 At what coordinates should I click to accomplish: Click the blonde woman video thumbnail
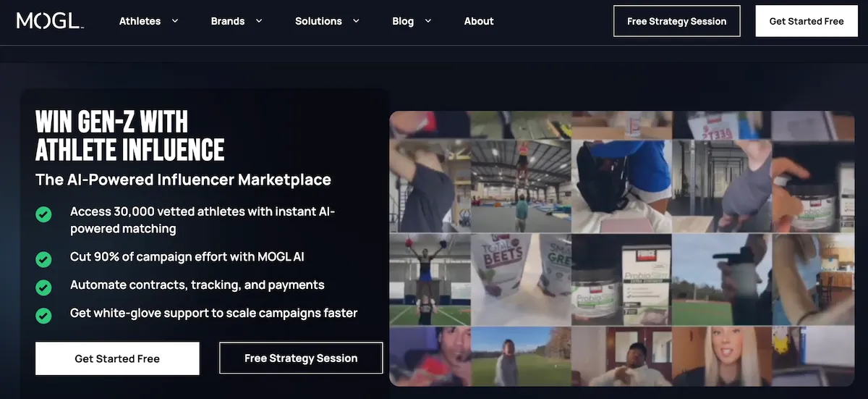point(722,356)
